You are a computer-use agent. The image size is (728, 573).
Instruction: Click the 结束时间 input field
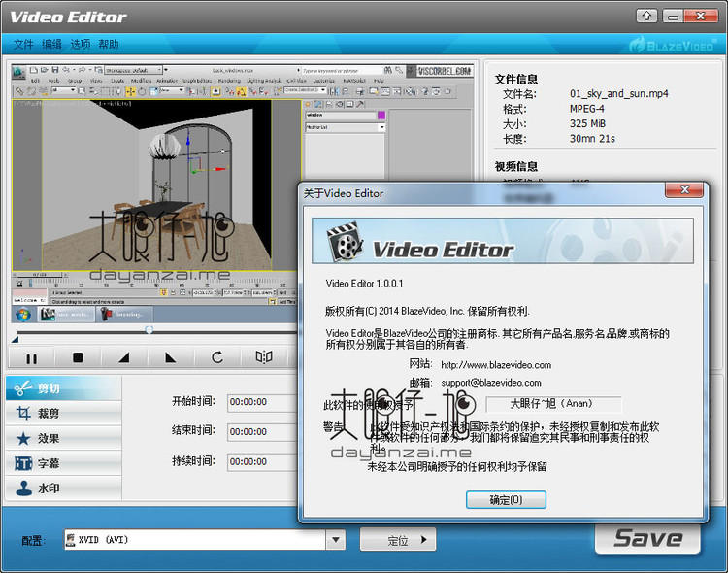(x=262, y=432)
